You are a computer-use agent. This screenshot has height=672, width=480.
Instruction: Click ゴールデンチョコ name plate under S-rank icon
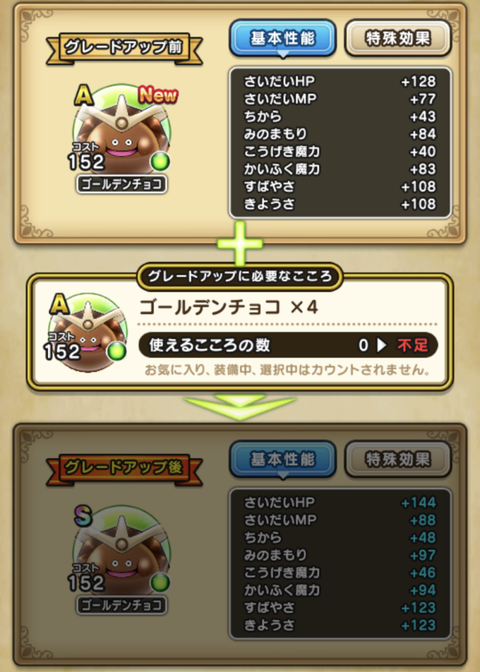[122, 606]
